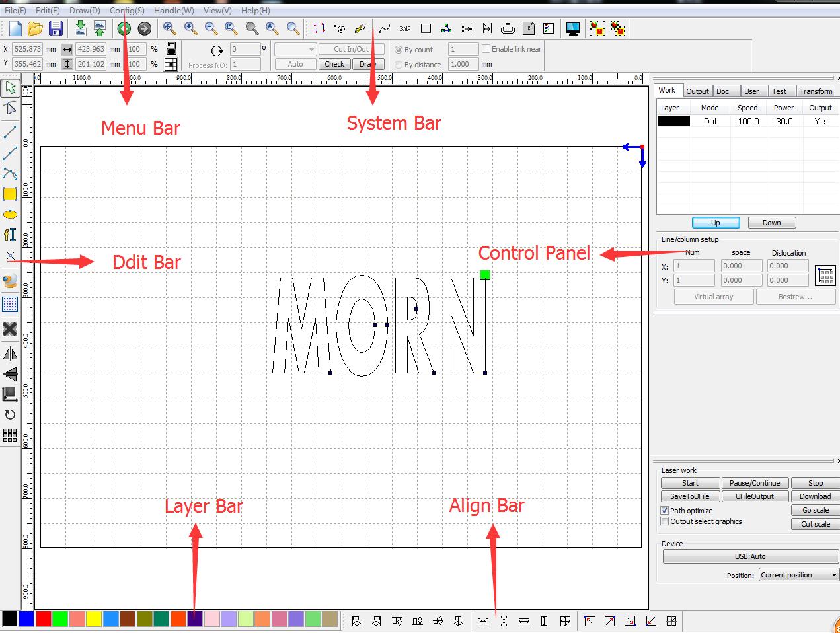
Task: Click the nine-point reference grid icon
Action: coord(171,64)
